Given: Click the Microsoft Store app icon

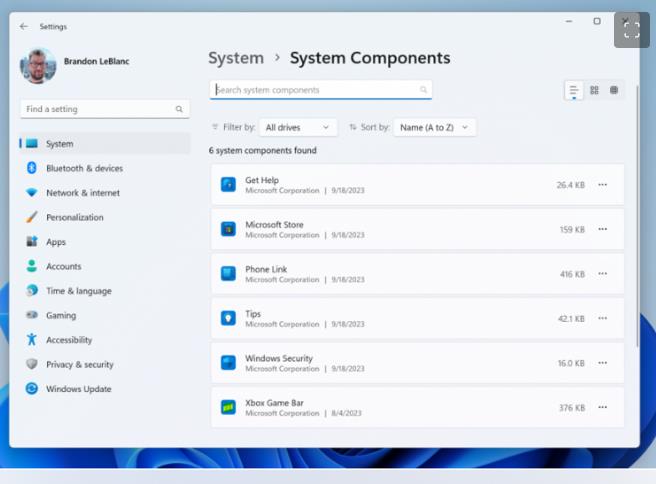Looking at the screenshot, I should 228,229.
